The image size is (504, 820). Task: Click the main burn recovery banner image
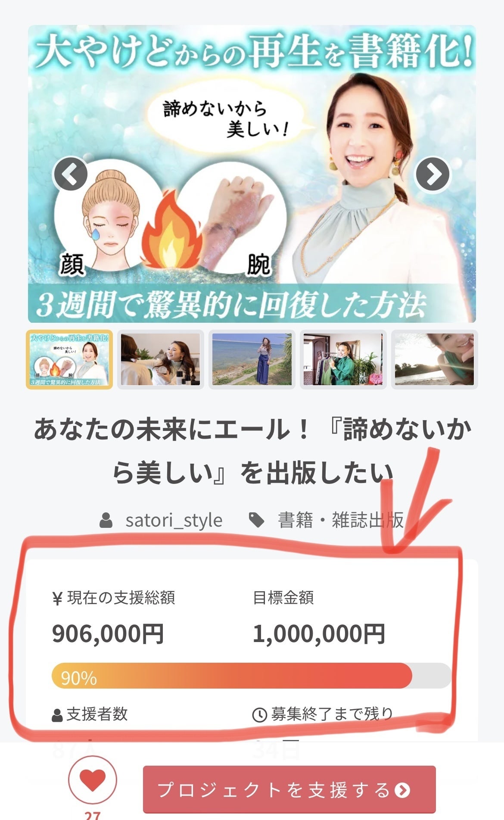point(252,174)
